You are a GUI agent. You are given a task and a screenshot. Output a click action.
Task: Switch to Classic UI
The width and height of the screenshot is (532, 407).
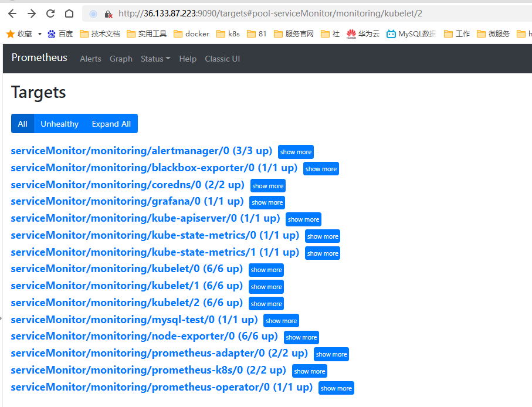[x=222, y=59]
